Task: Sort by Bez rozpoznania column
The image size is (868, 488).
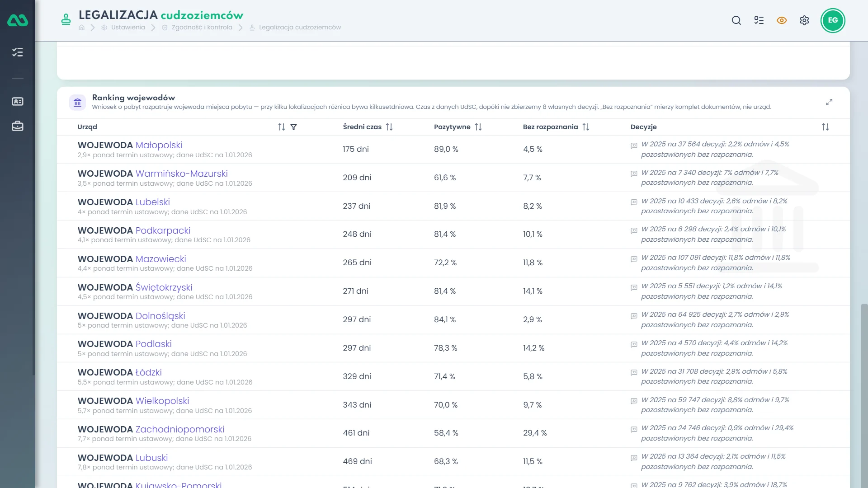Action: 586,127
